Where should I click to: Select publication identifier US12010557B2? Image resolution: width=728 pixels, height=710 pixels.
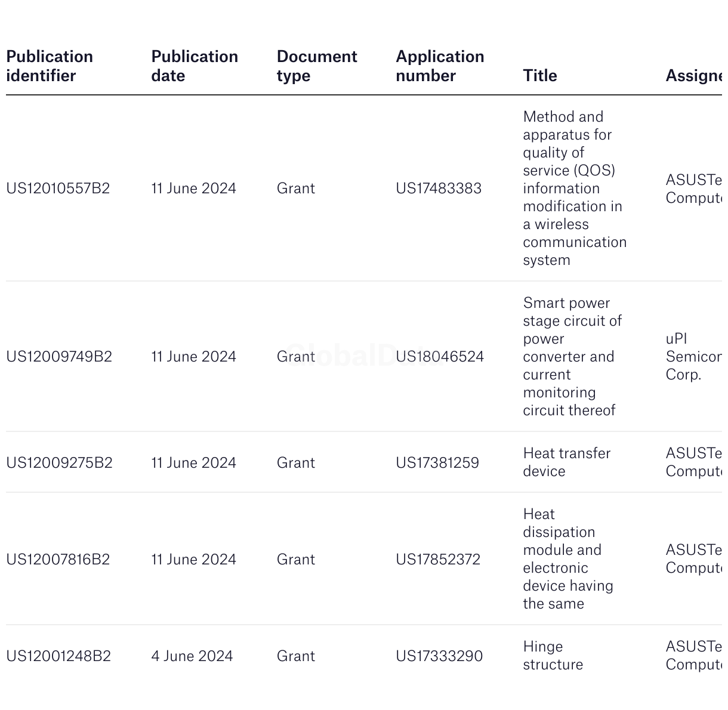[58, 188]
